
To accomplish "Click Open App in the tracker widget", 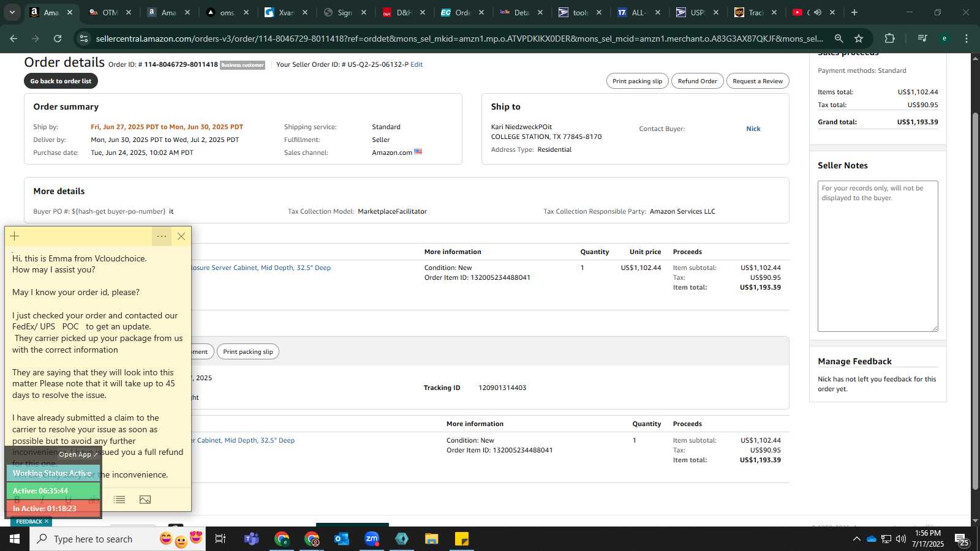I will click(78, 454).
